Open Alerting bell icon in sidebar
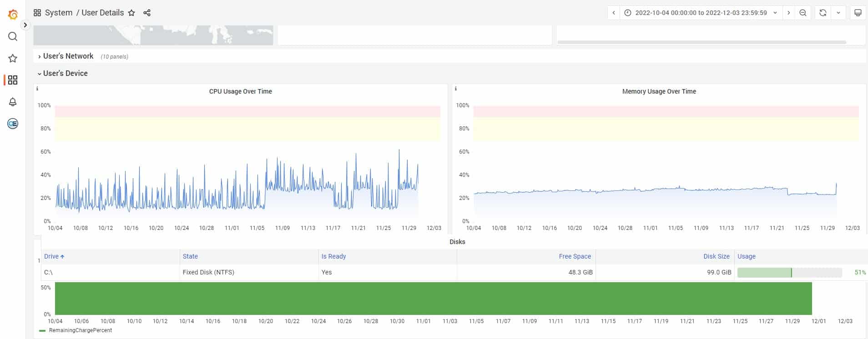The height and width of the screenshot is (339, 868). tap(13, 102)
